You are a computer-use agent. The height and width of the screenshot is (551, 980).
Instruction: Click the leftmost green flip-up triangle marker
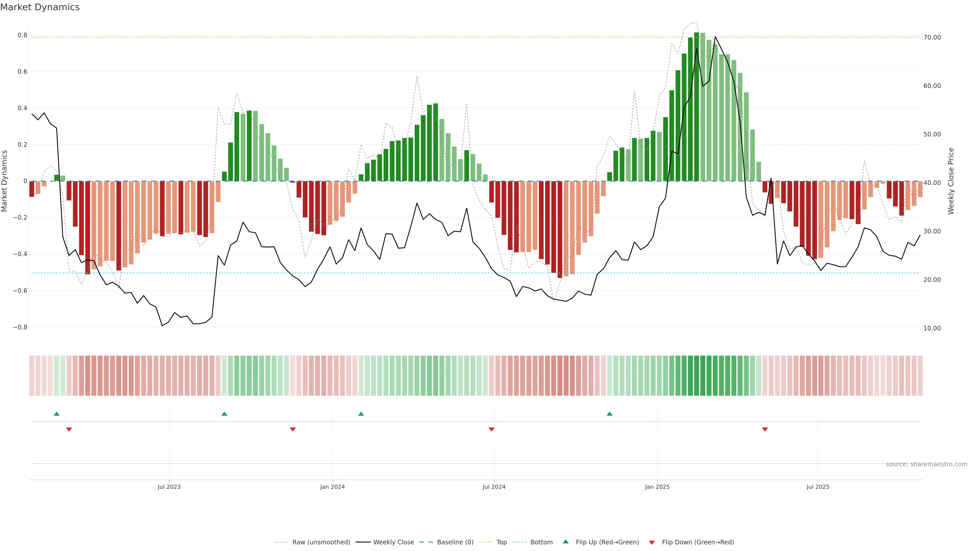[57, 414]
